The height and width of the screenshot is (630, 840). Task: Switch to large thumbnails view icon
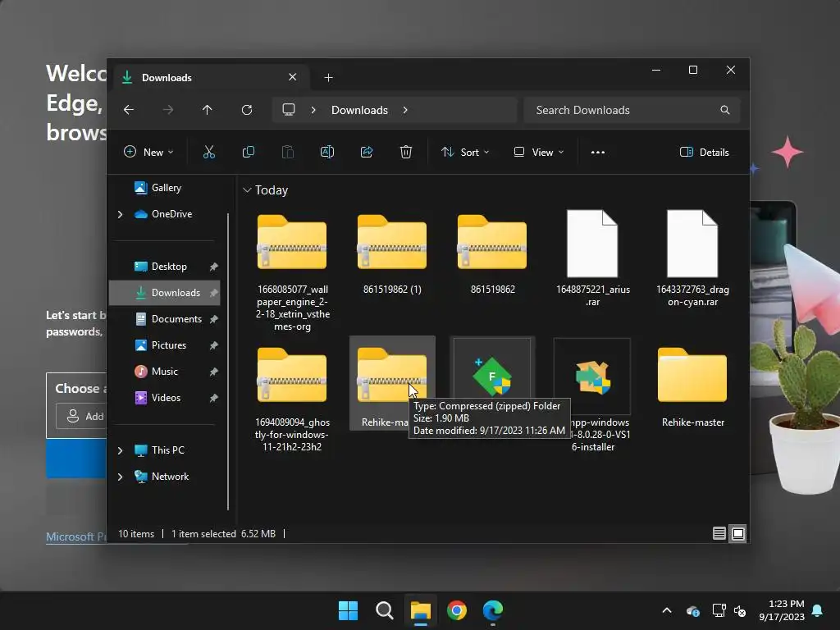738,533
